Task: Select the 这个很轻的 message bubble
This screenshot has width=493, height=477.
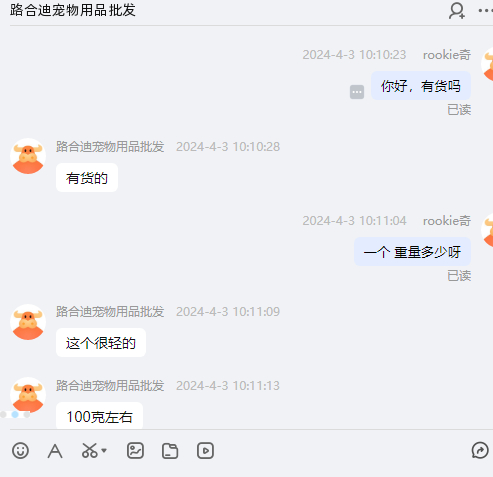Action: (101, 343)
